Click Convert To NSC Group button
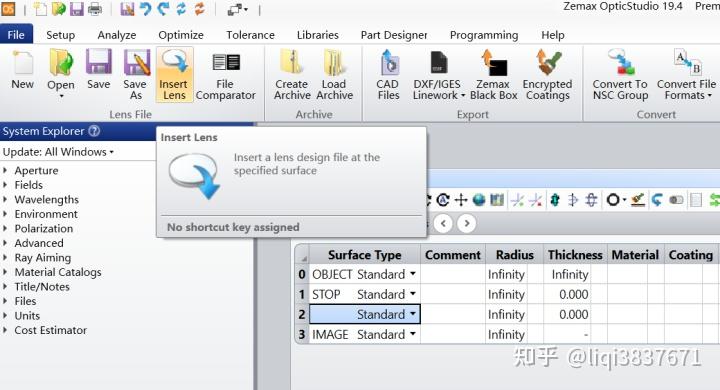The height and width of the screenshot is (390, 720). tap(620, 74)
